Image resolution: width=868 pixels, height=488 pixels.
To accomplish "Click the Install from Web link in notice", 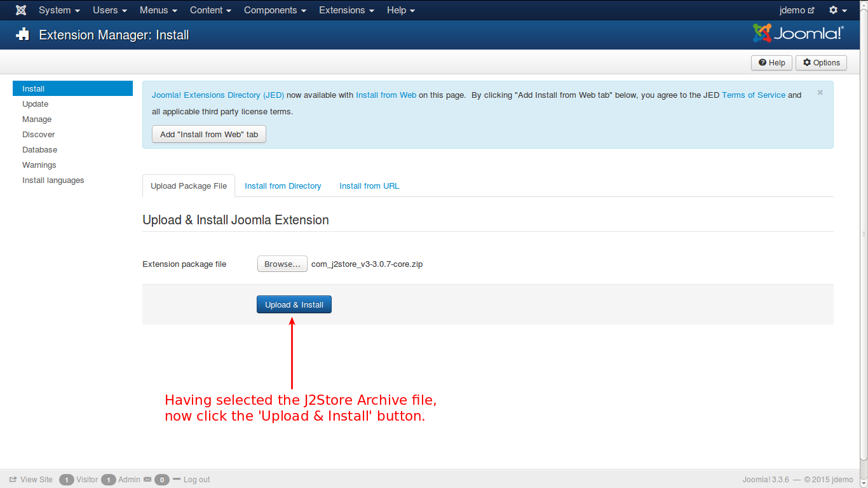I will click(386, 95).
